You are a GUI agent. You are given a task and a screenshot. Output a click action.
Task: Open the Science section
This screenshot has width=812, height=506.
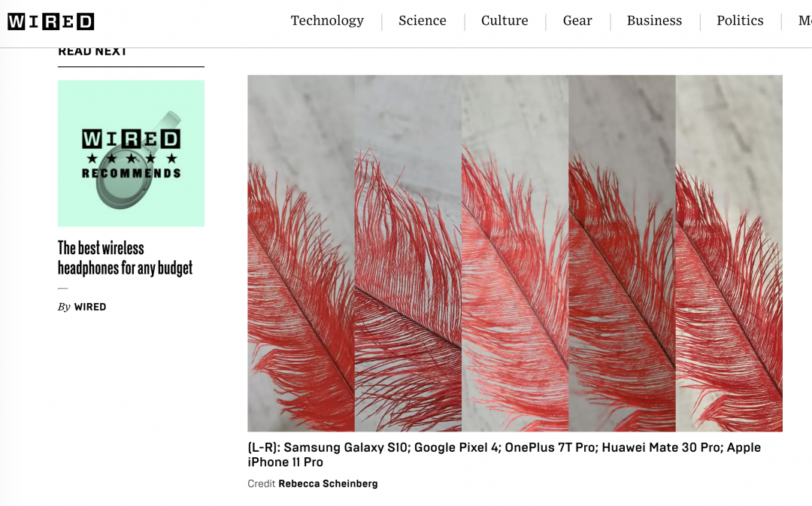click(x=422, y=21)
